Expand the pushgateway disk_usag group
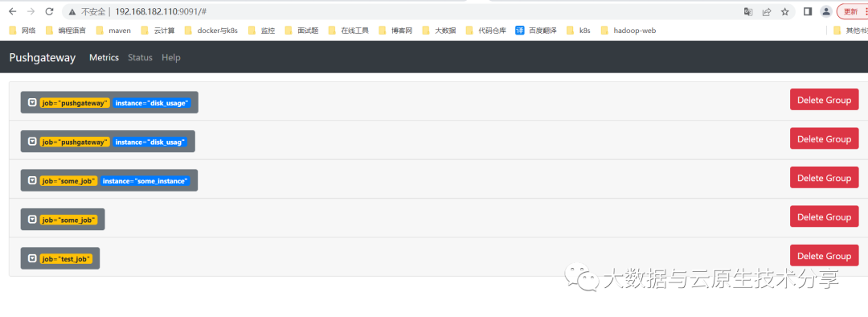This screenshot has height=317, width=868. coord(32,142)
